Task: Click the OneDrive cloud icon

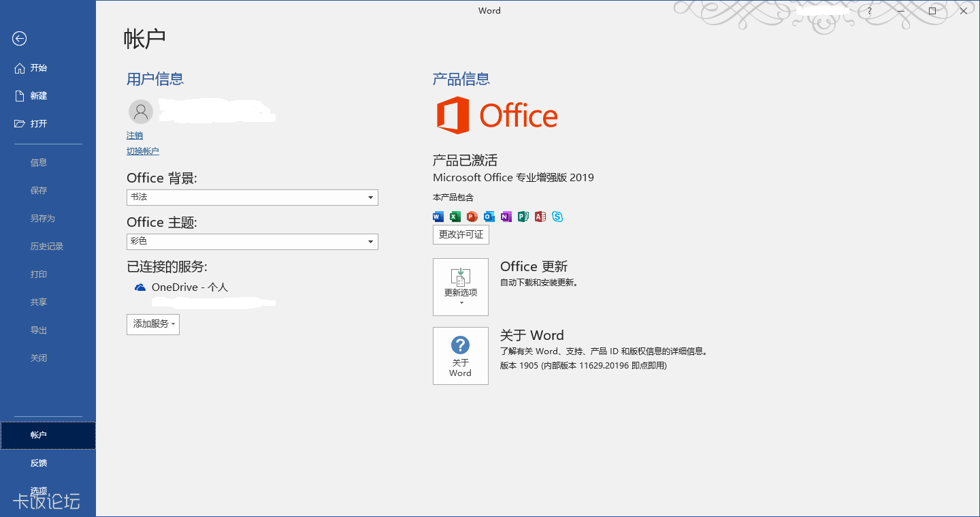Action: pyautogui.click(x=140, y=287)
